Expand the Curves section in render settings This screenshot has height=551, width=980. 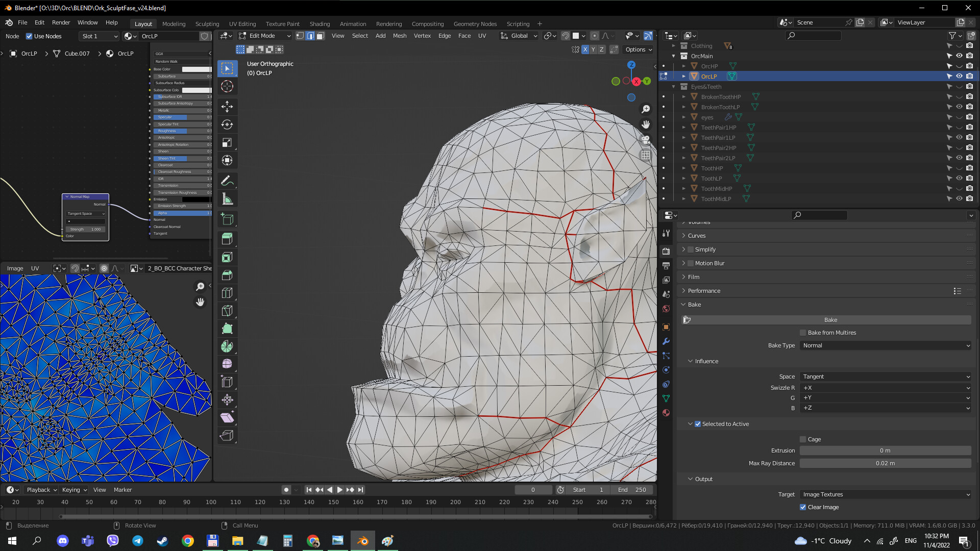(x=697, y=235)
